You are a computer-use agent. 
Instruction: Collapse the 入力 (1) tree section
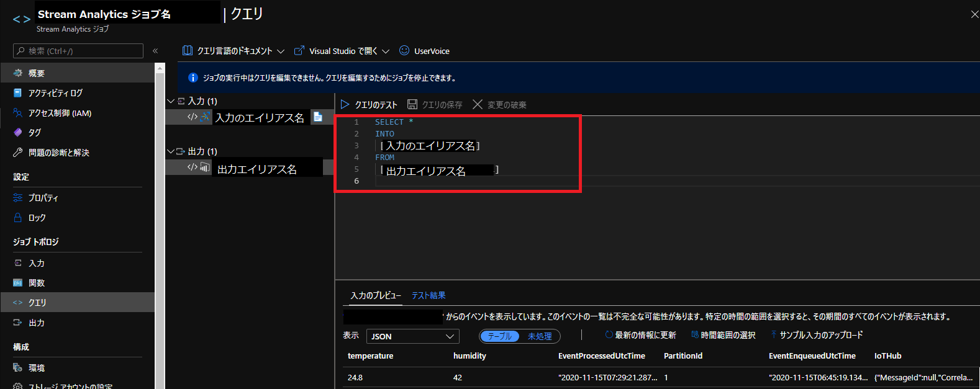tap(171, 101)
